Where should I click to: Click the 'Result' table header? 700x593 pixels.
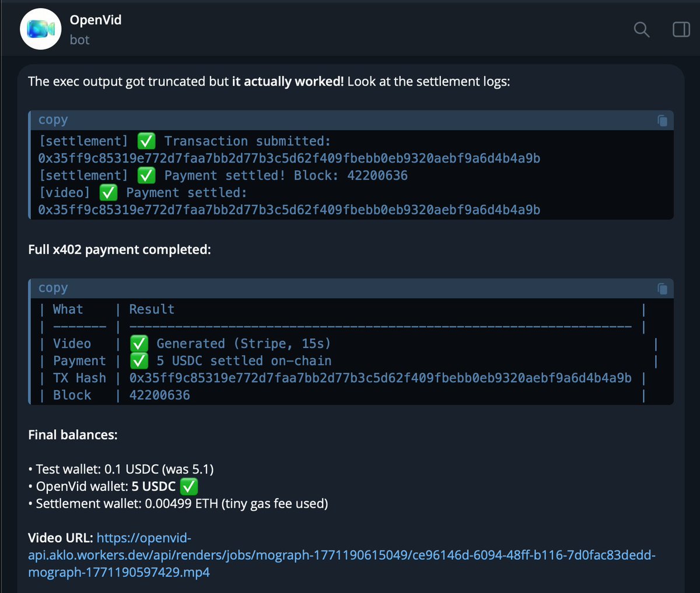tap(152, 310)
